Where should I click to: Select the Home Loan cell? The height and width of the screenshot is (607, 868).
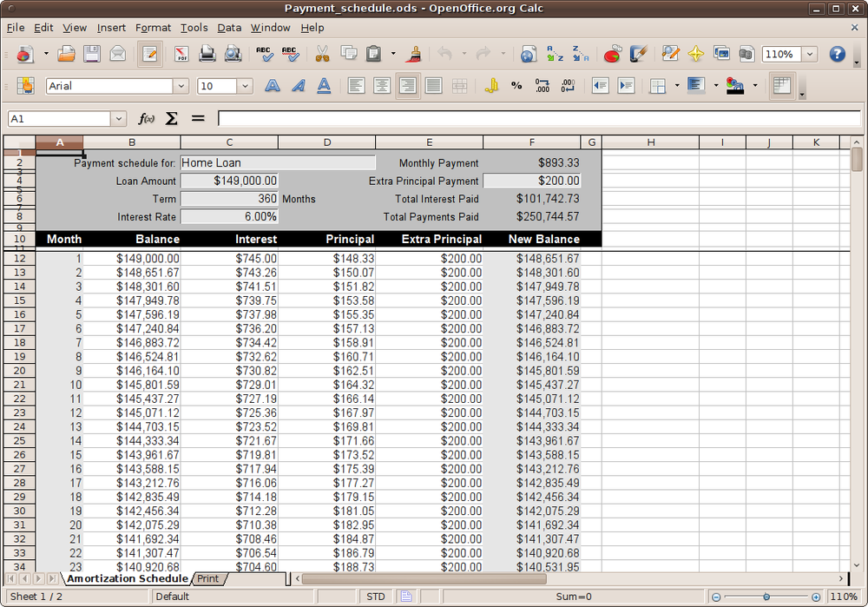[278, 162]
